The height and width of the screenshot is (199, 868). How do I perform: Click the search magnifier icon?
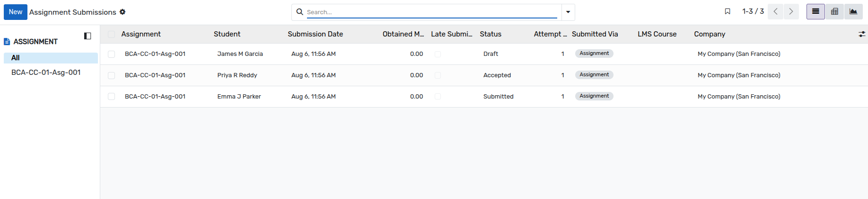(300, 12)
